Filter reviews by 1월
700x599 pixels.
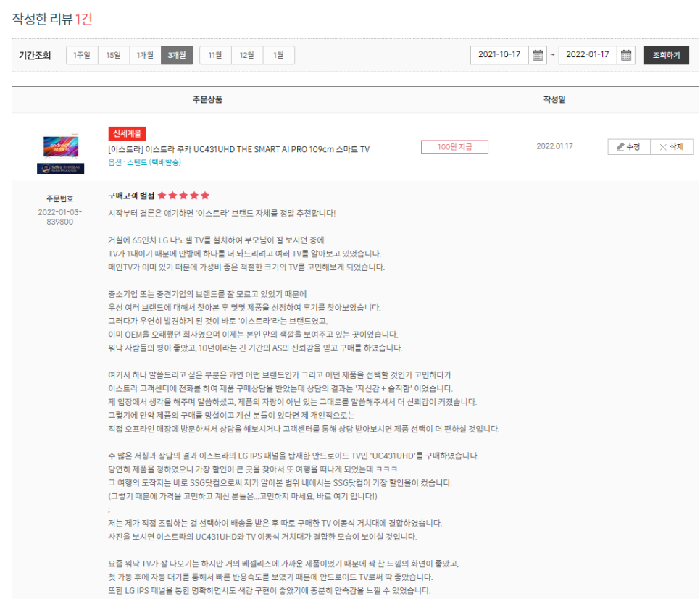coord(278,55)
